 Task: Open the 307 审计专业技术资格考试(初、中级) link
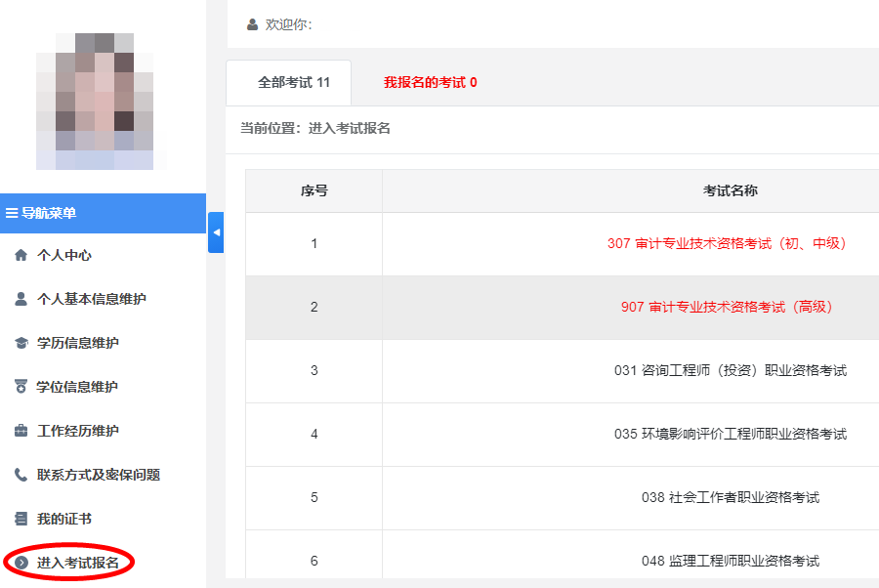click(x=727, y=243)
